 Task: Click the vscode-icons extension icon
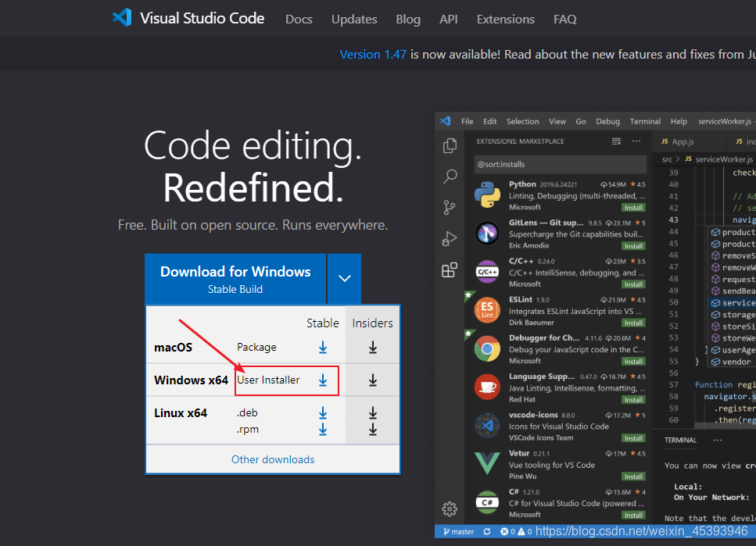pyautogui.click(x=487, y=426)
